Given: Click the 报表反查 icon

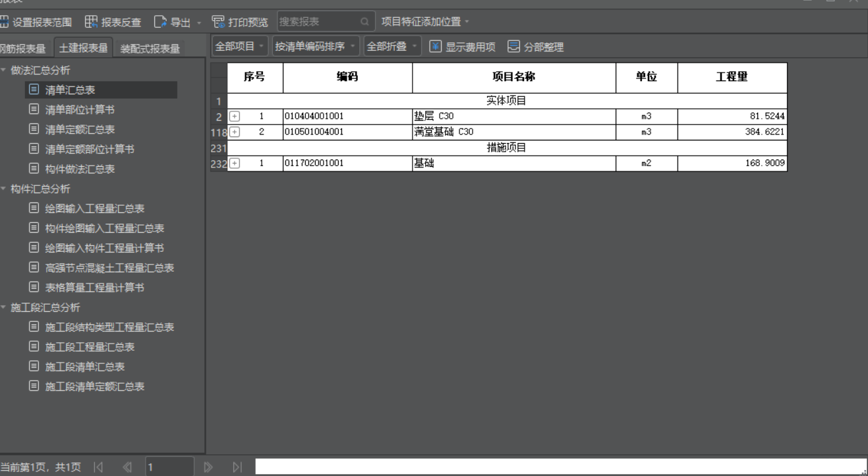Looking at the screenshot, I should tap(92, 22).
